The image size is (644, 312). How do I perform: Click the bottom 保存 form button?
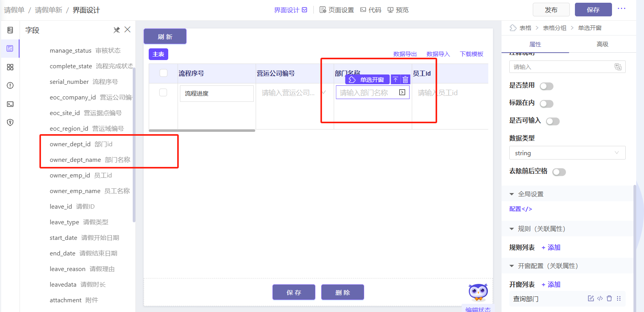pyautogui.click(x=294, y=292)
